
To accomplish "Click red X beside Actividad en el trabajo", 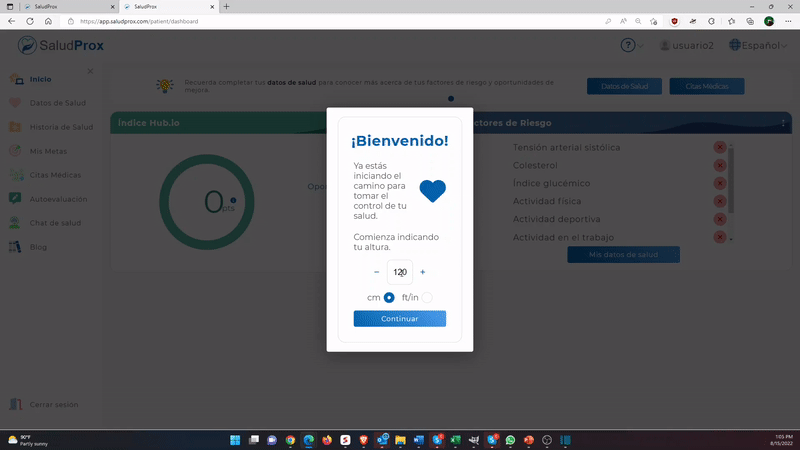I will [720, 237].
